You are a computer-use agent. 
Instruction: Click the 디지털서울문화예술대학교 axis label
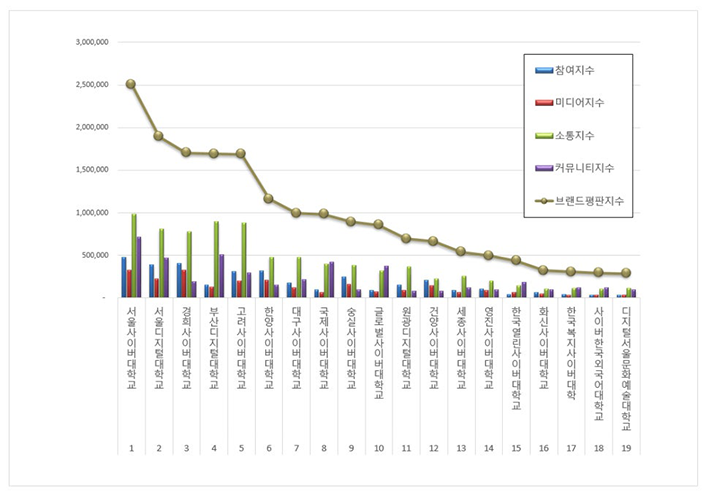click(x=626, y=368)
